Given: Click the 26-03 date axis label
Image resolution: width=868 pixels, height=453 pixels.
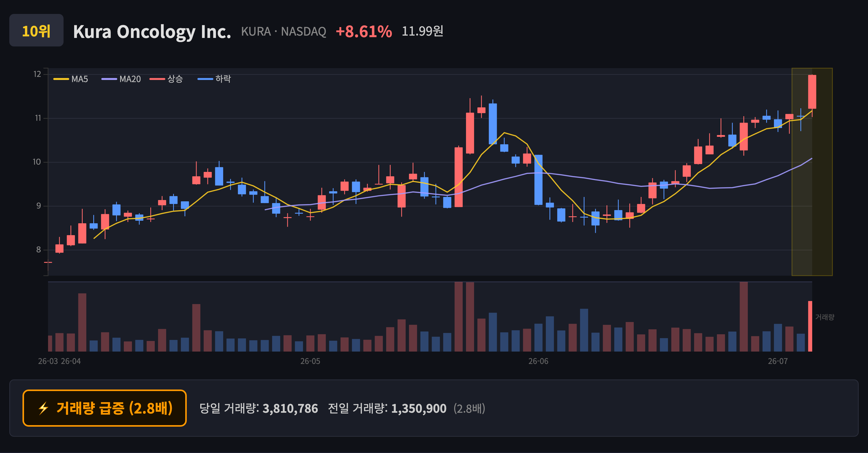Looking at the screenshot, I should (48, 361).
